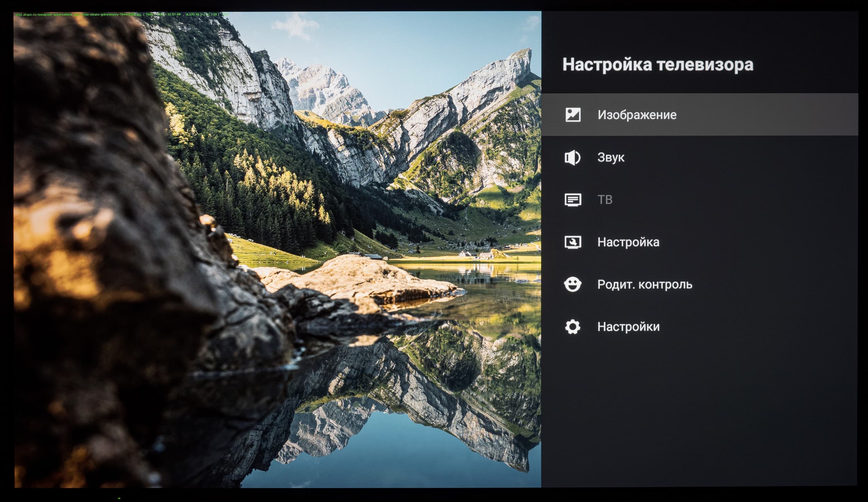Click the 32.87 MP file info text
The image size is (868, 502).
pos(174,15)
